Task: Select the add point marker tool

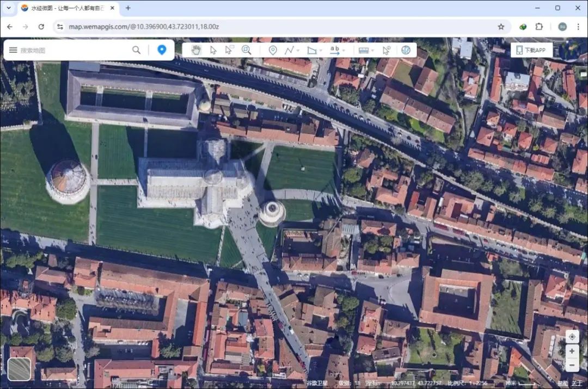Action: 273,50
